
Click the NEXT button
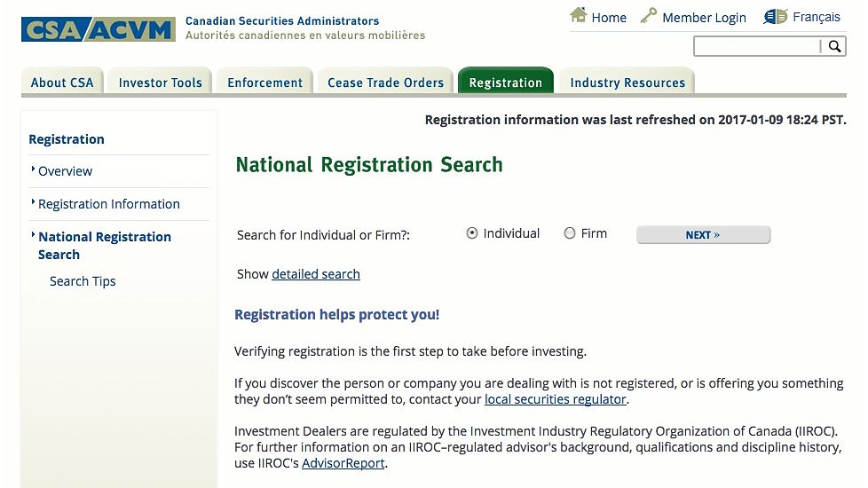pos(703,234)
